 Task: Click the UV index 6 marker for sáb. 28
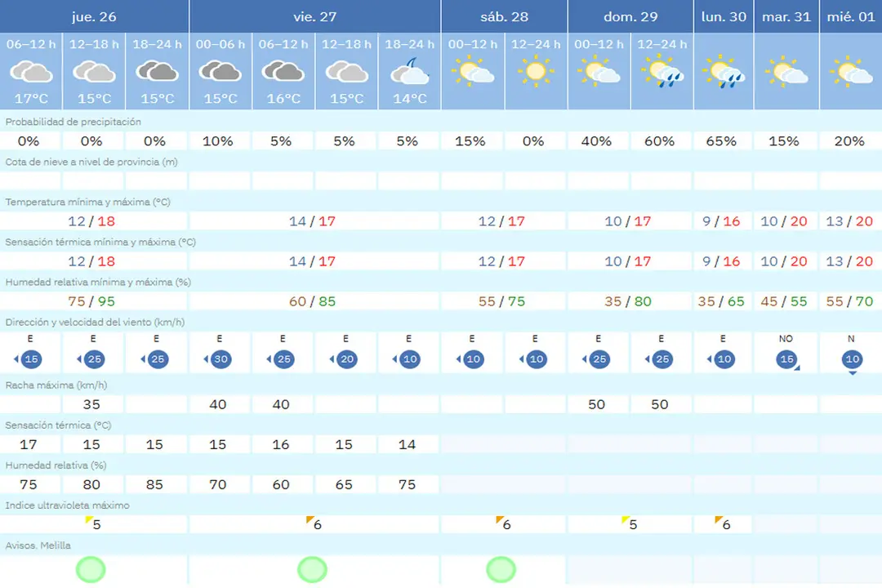coord(503,523)
